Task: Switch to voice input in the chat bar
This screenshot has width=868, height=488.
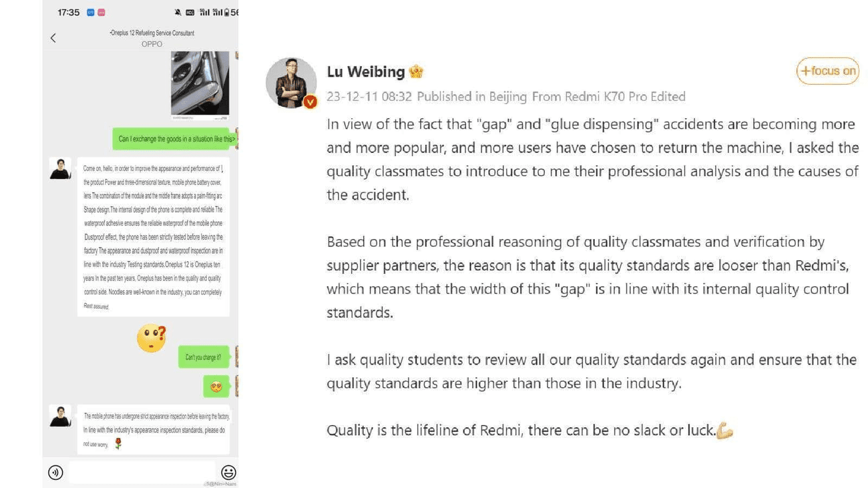Action: 55,473
